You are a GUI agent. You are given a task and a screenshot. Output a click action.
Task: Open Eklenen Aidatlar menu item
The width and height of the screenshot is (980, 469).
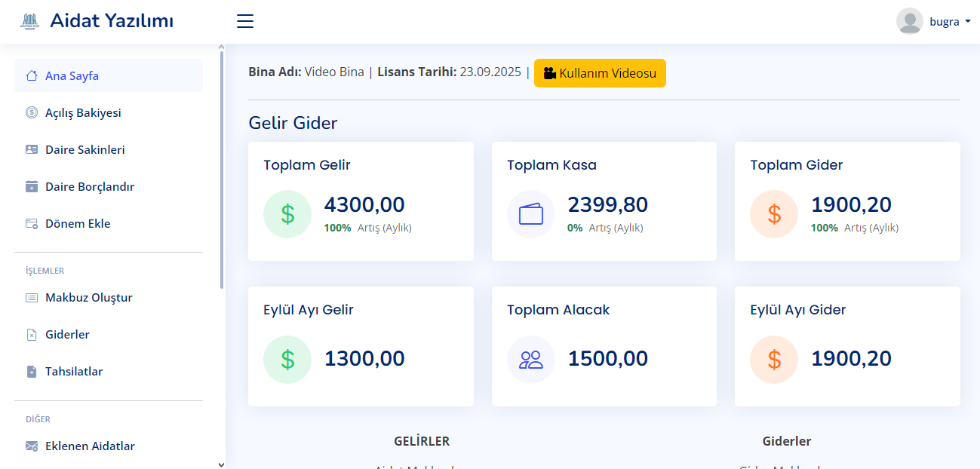pyautogui.click(x=90, y=446)
